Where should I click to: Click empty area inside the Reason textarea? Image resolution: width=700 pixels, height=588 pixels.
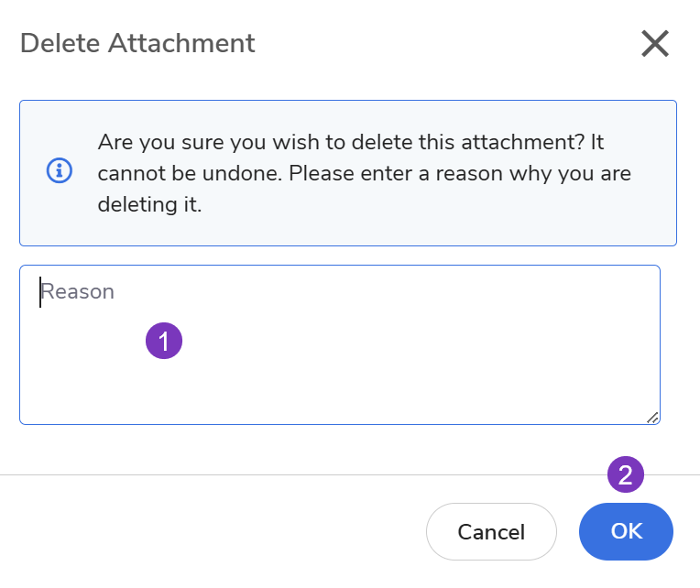[412, 376]
